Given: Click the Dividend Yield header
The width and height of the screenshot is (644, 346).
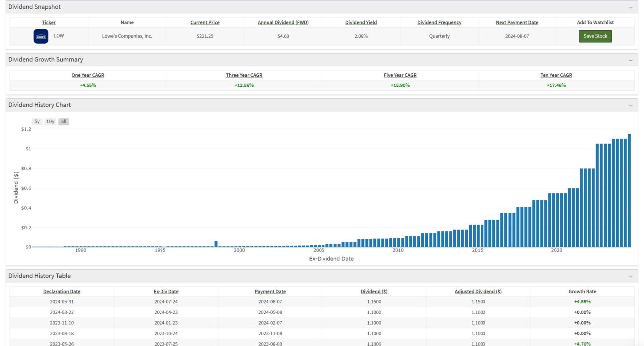Looking at the screenshot, I should tap(361, 23).
